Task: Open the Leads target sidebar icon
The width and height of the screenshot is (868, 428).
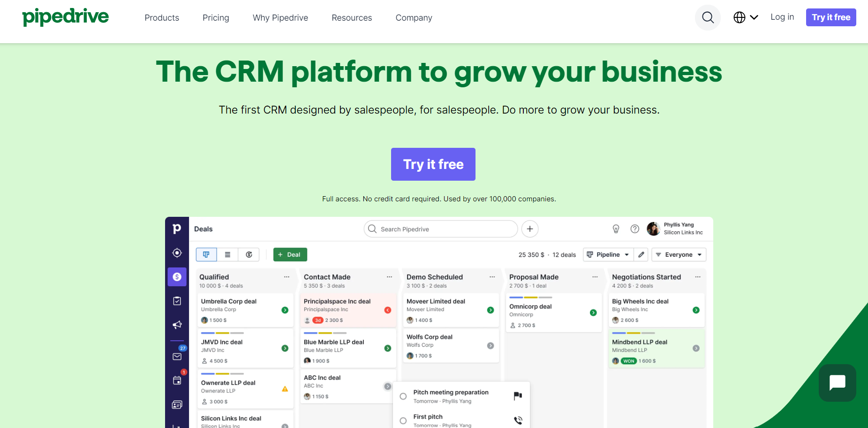Action: [x=177, y=253]
